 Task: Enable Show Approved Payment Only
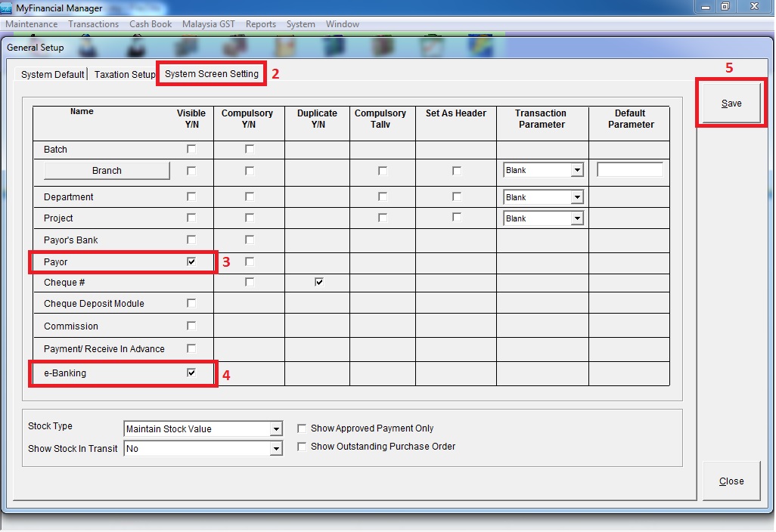click(303, 428)
